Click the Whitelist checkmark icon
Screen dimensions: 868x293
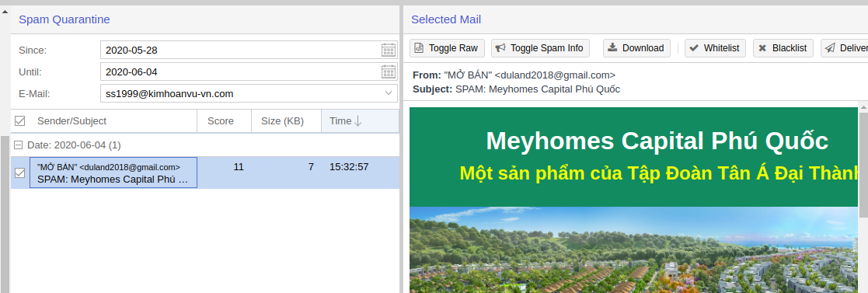[694, 48]
